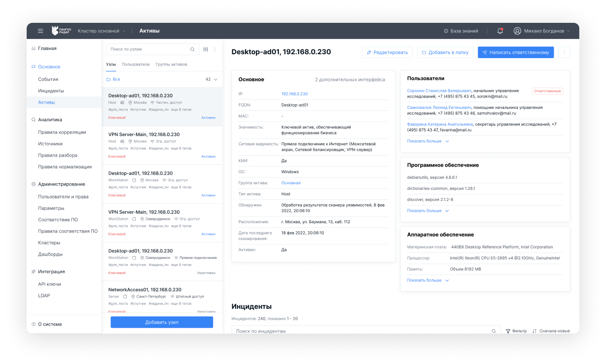Click the incidents Filter icon
This screenshot has height=364, width=606.
[508, 331]
